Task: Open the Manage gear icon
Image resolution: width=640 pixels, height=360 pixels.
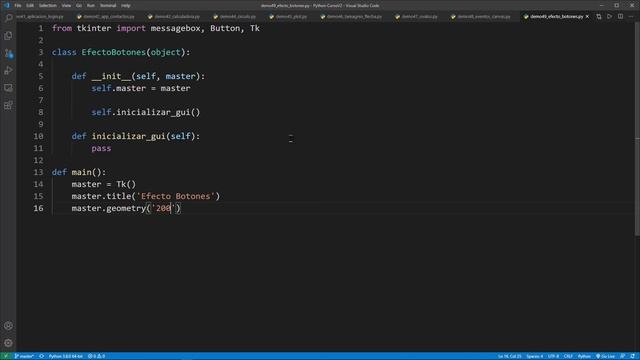Action: coord(8,343)
